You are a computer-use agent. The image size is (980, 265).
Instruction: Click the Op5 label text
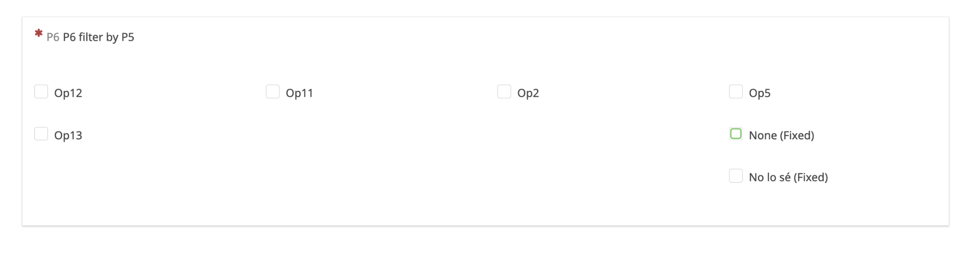point(759,93)
